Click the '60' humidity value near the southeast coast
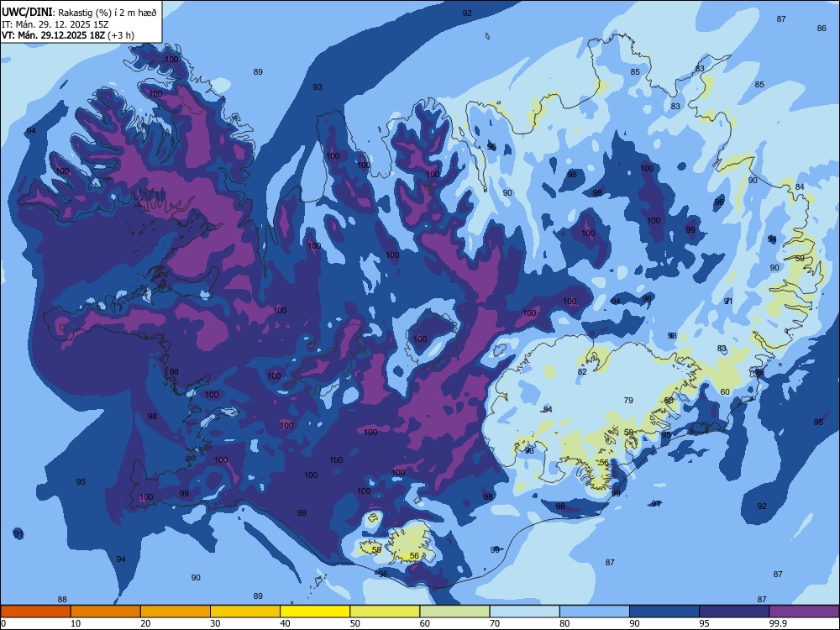This screenshot has height=630, width=840. 725,392
